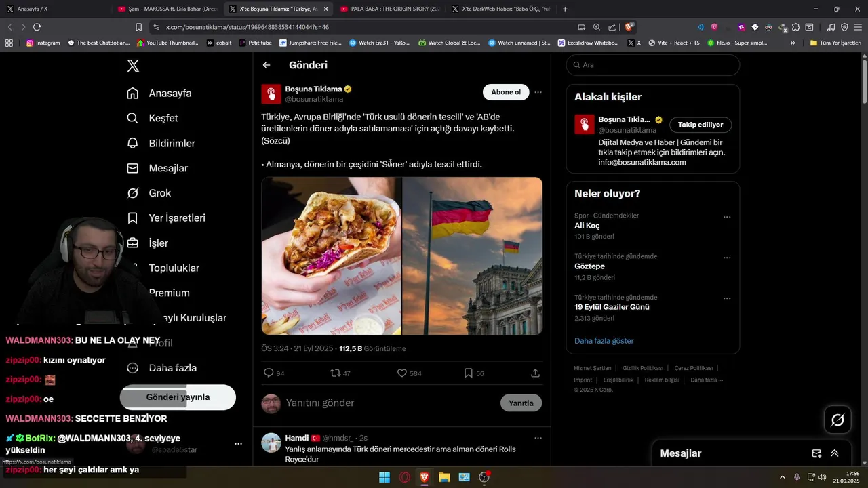Open Hizmet Şartları footer link
This screenshot has height=488, width=868.
tap(592, 368)
